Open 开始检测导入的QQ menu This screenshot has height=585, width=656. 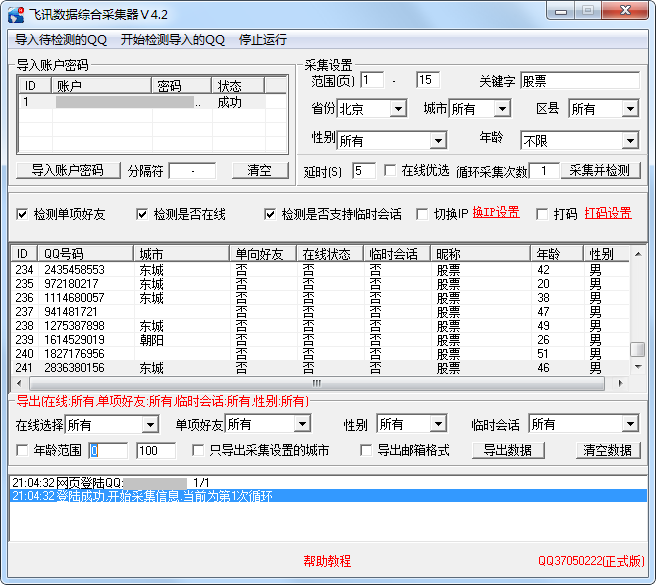click(172, 40)
